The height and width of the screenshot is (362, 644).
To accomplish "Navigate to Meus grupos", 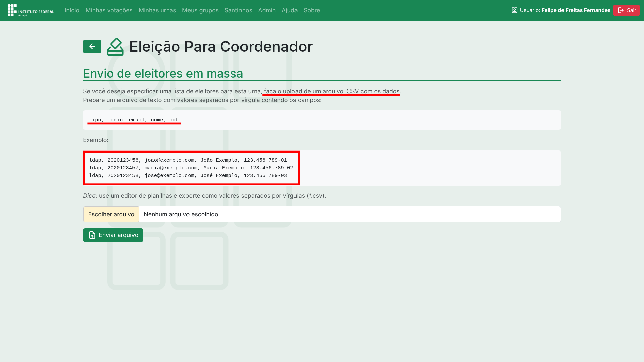I will (x=200, y=10).
